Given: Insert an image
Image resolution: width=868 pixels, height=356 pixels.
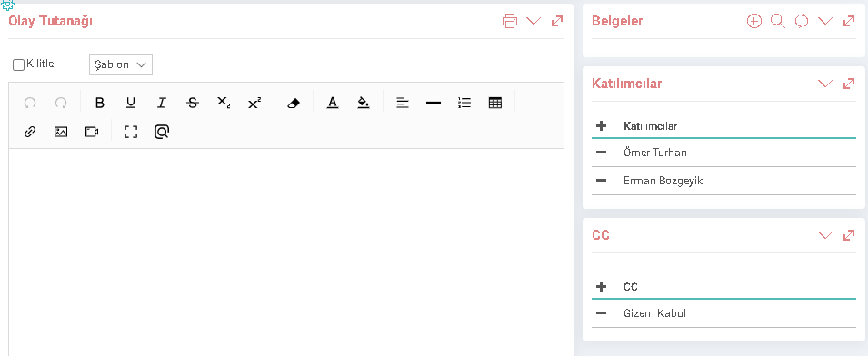Looking at the screenshot, I should click(61, 132).
